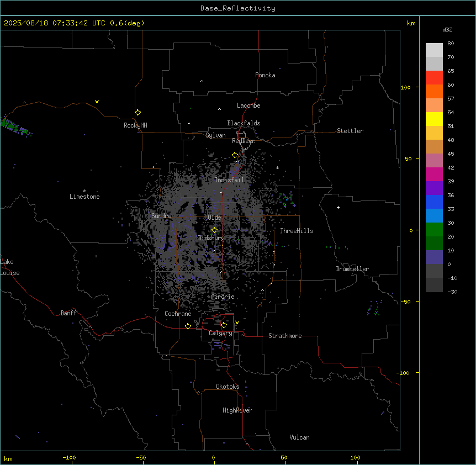The height and width of the screenshot is (465, 476).
Task: Click the Ponoka city label
Action: coord(265,75)
